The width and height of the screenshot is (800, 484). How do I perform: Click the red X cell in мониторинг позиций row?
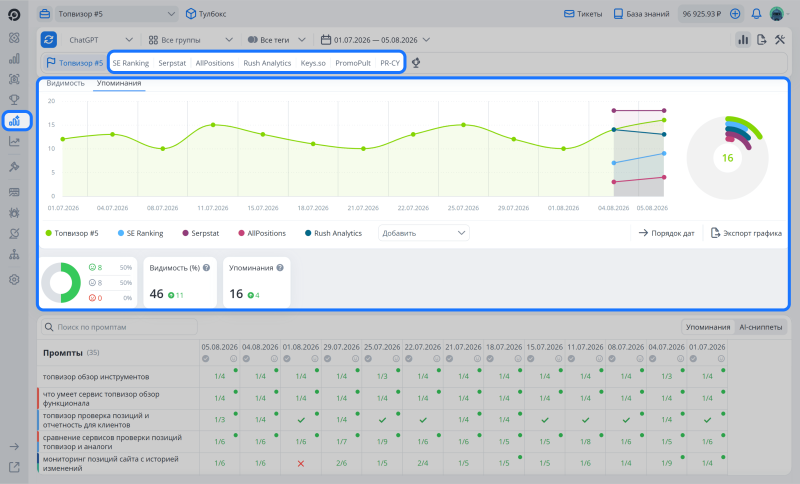[301, 464]
